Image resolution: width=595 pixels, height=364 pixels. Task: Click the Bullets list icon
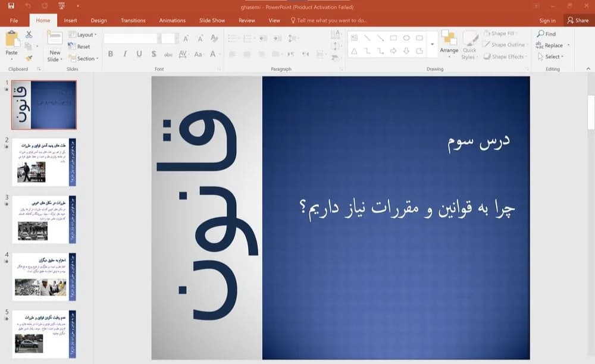tap(232, 38)
